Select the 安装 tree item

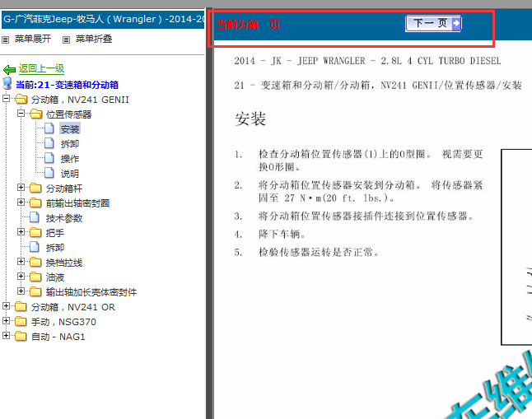pos(69,129)
